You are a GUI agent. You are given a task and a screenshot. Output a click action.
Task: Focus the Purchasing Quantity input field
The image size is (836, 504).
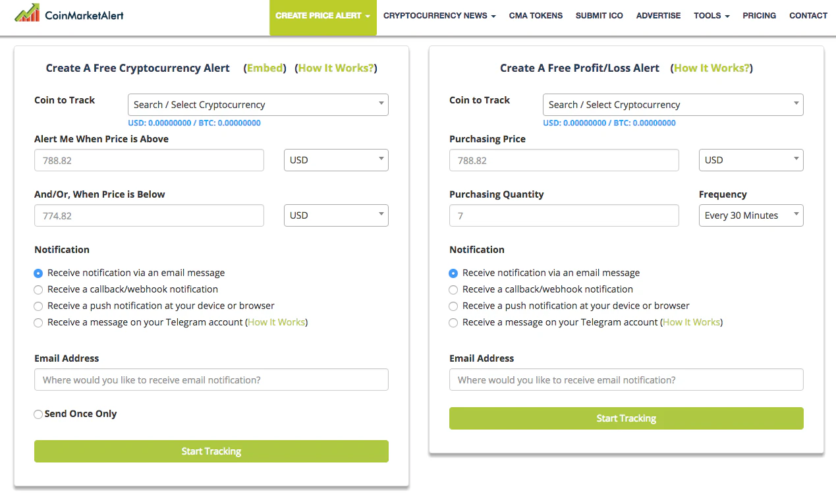click(x=564, y=215)
